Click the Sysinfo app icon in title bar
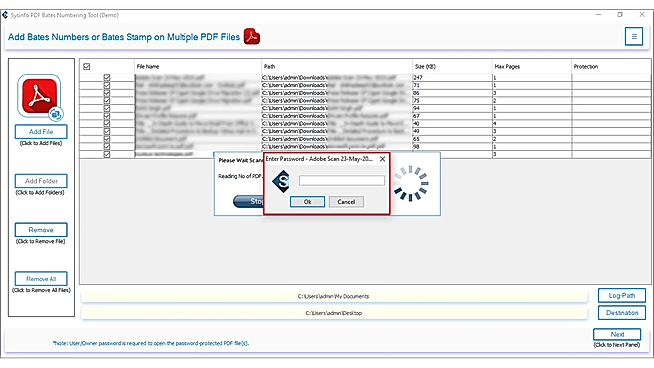Viewport: 654px width, 368px height. (5, 15)
